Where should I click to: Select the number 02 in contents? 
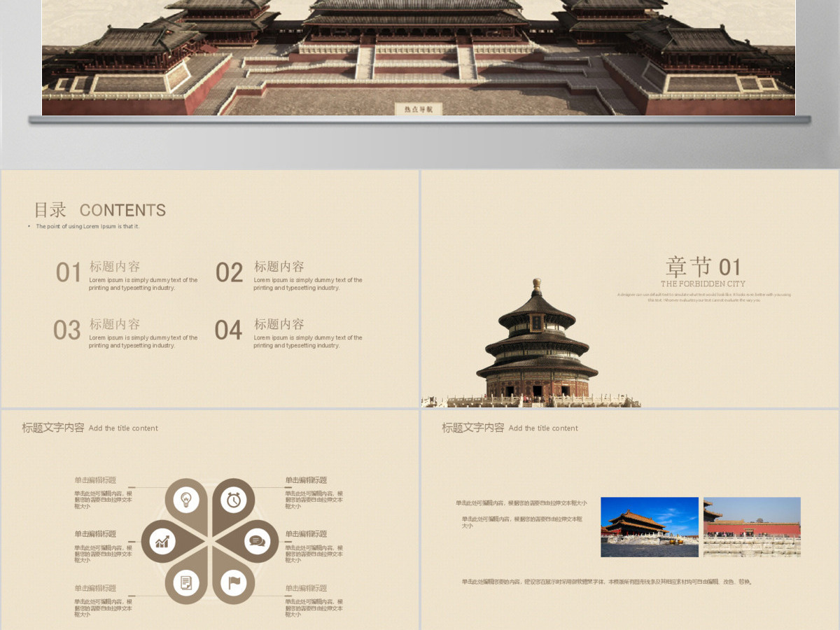click(229, 272)
